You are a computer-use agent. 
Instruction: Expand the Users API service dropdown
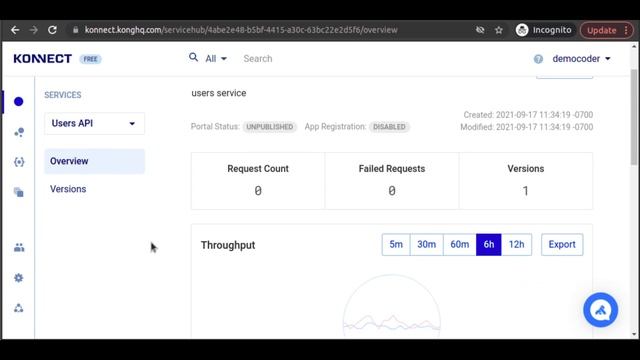(x=94, y=123)
